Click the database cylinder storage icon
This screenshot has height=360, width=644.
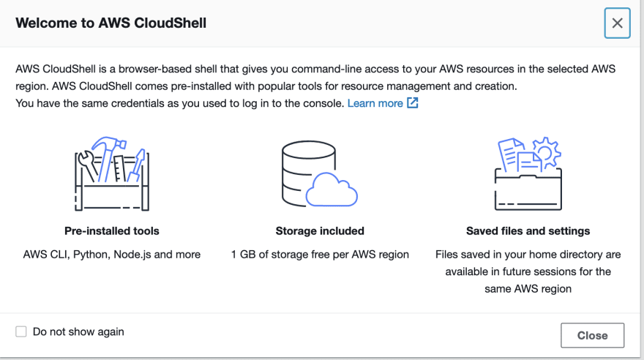pyautogui.click(x=308, y=173)
